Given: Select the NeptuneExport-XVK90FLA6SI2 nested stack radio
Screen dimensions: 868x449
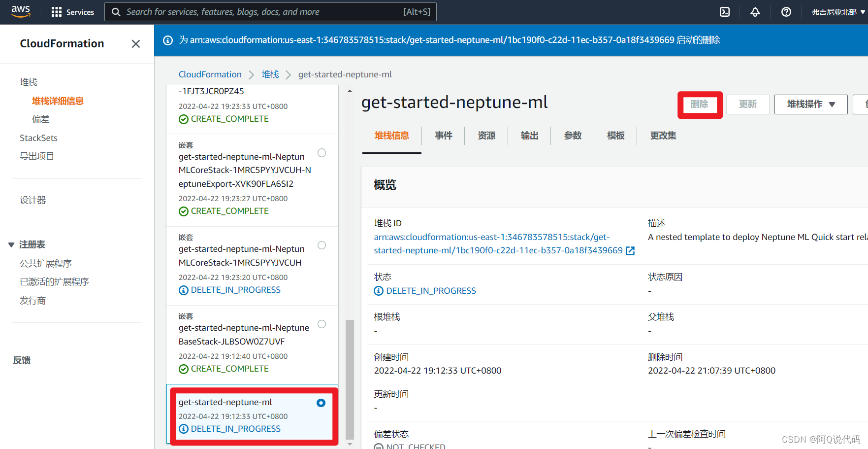Looking at the screenshot, I should [x=321, y=153].
